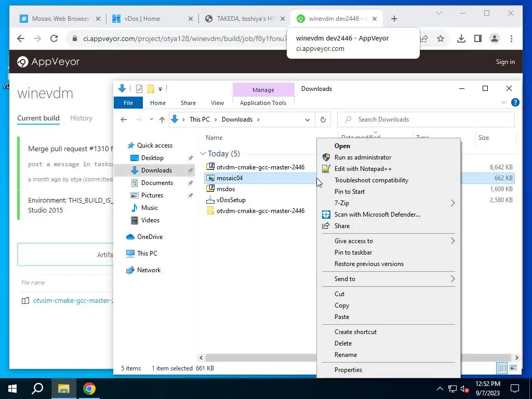
Task: Switch to details view icon in Explorer
Action: [x=502, y=368]
